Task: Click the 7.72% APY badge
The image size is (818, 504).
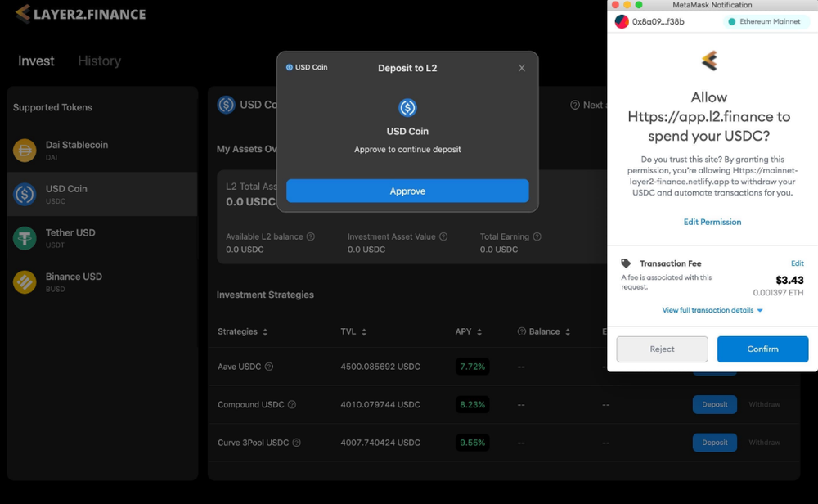Action: point(472,367)
